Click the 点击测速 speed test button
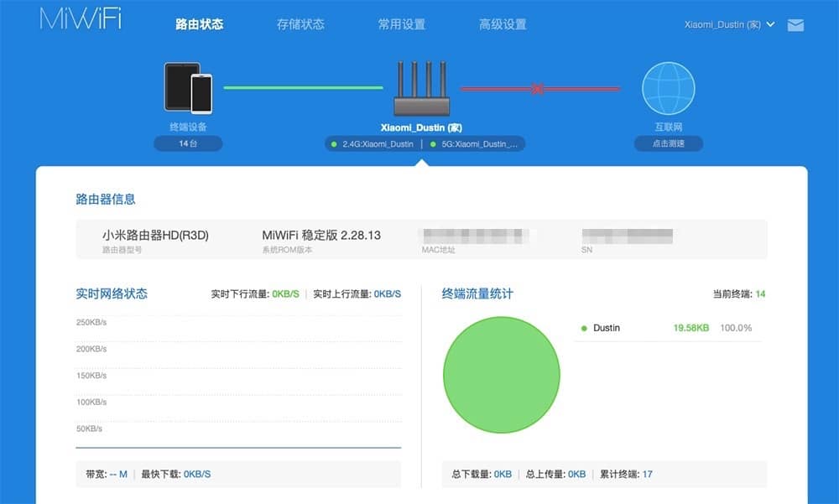Image resolution: width=839 pixels, height=504 pixels. (x=669, y=143)
